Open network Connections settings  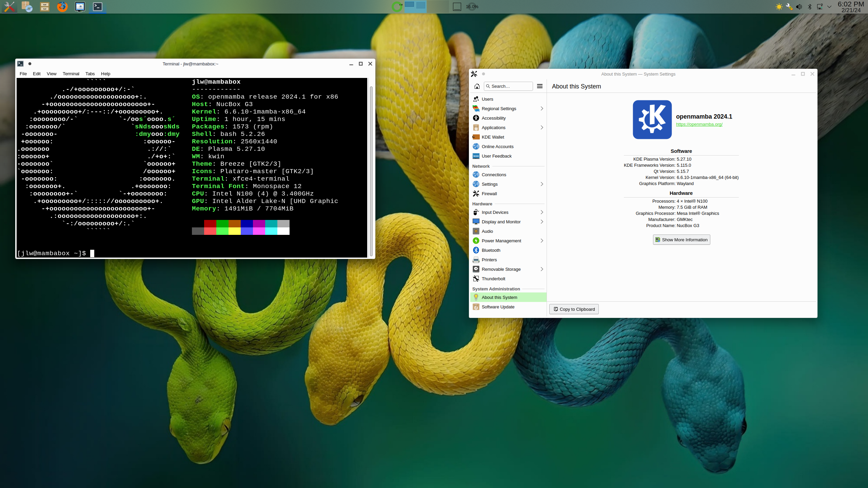point(508,175)
